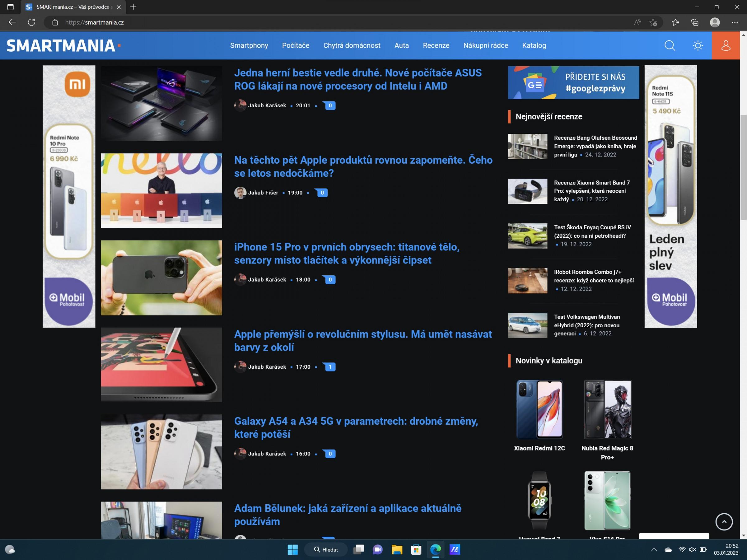Open the user account icon in header
The height and width of the screenshot is (560, 747).
(726, 45)
